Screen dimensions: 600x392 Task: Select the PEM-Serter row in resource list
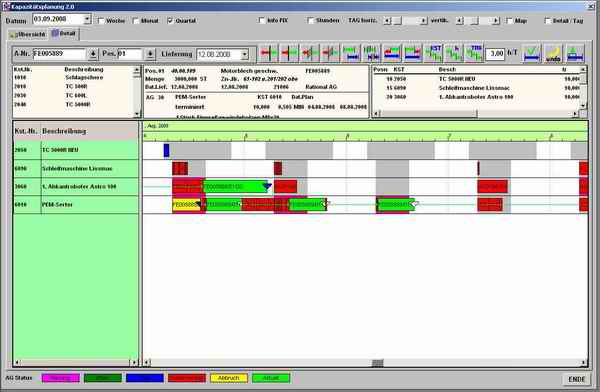pos(76,205)
